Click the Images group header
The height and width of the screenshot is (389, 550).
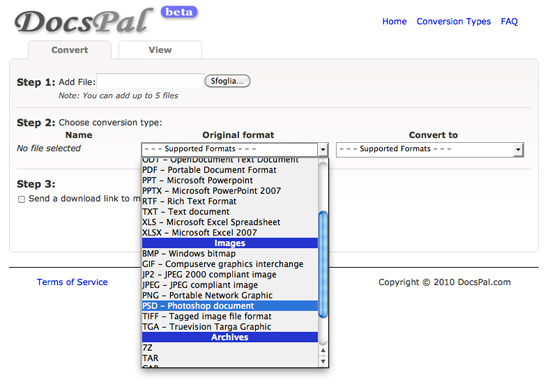230,243
